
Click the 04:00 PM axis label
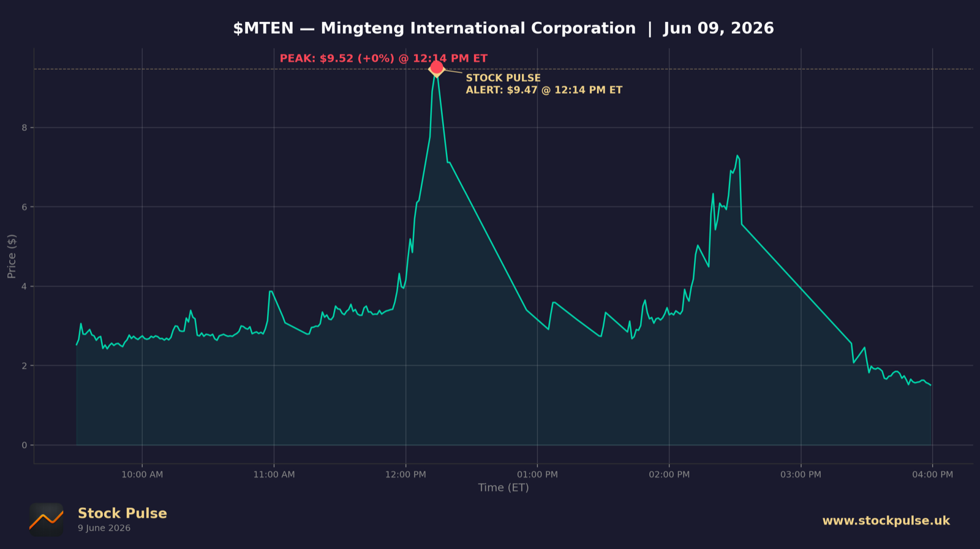pyautogui.click(x=932, y=474)
